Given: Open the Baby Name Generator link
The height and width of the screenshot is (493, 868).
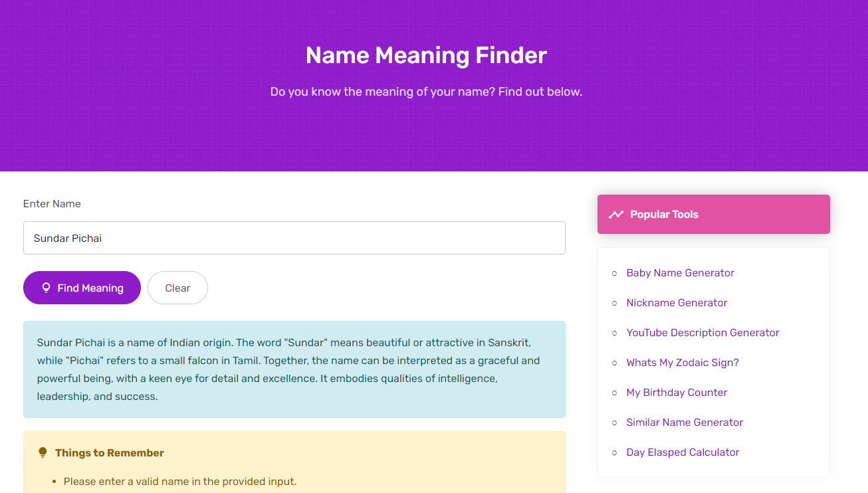Looking at the screenshot, I should coord(680,272).
